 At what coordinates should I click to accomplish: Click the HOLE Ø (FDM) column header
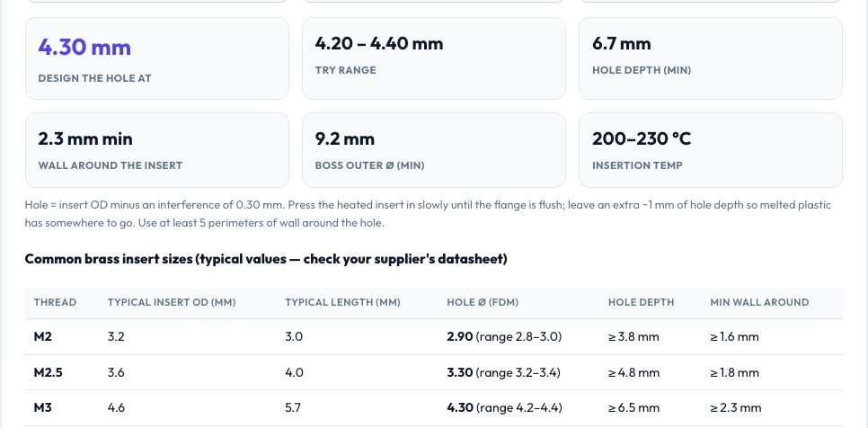click(x=483, y=302)
